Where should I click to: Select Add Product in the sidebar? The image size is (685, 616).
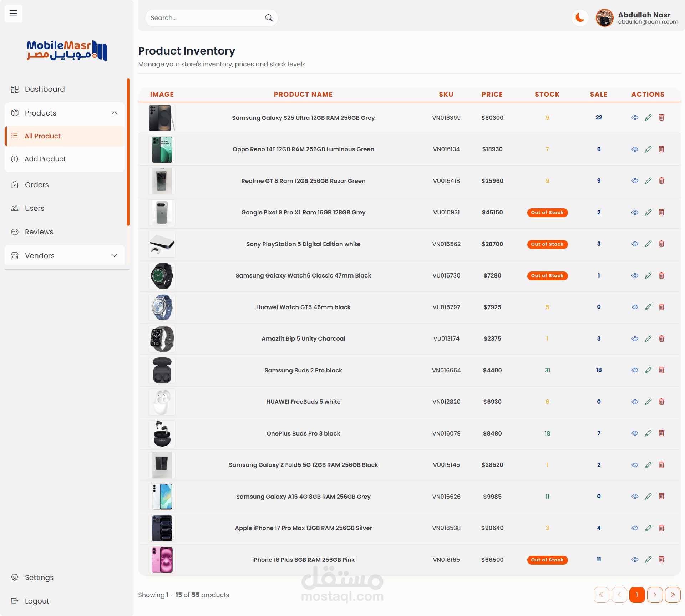(x=45, y=159)
